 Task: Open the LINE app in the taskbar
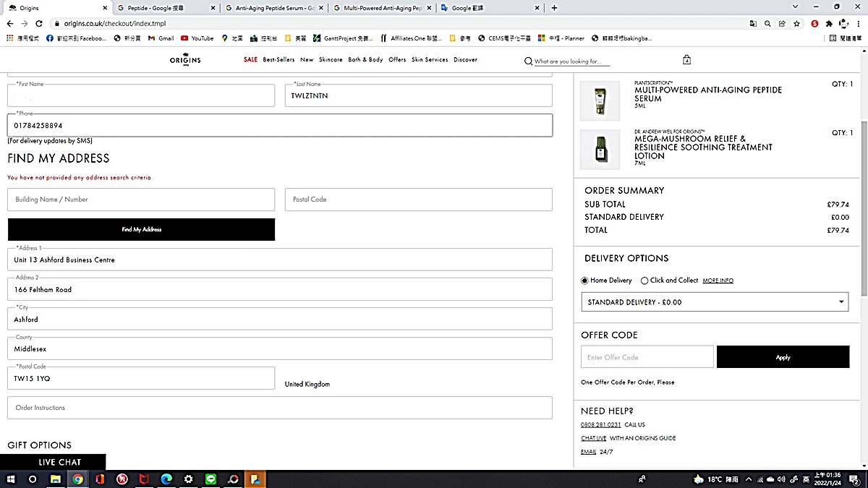pyautogui.click(x=211, y=479)
